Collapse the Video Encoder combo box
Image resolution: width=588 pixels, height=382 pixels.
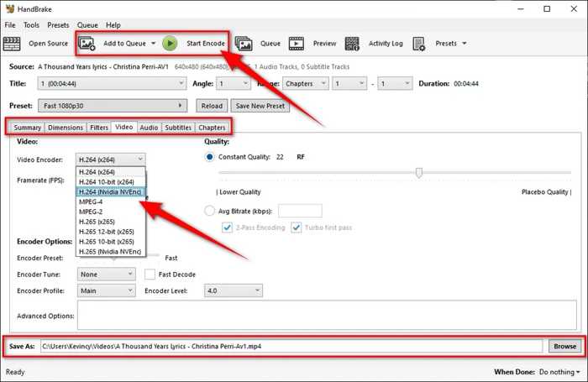tap(111, 160)
